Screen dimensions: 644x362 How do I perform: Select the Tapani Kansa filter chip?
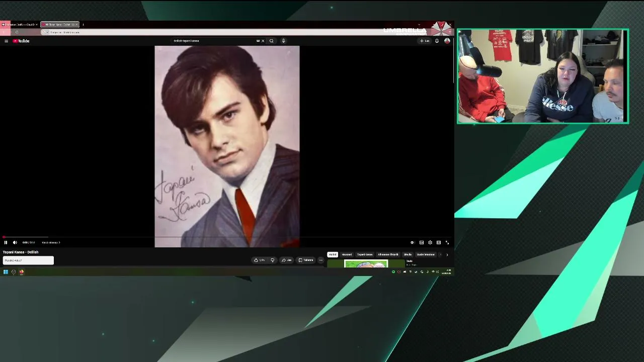click(365, 254)
